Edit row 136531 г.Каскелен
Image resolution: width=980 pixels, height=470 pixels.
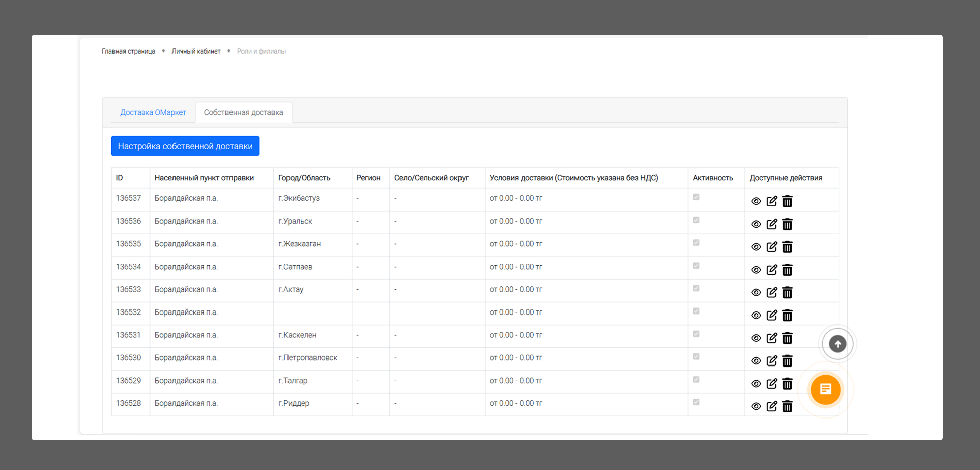[772, 338]
